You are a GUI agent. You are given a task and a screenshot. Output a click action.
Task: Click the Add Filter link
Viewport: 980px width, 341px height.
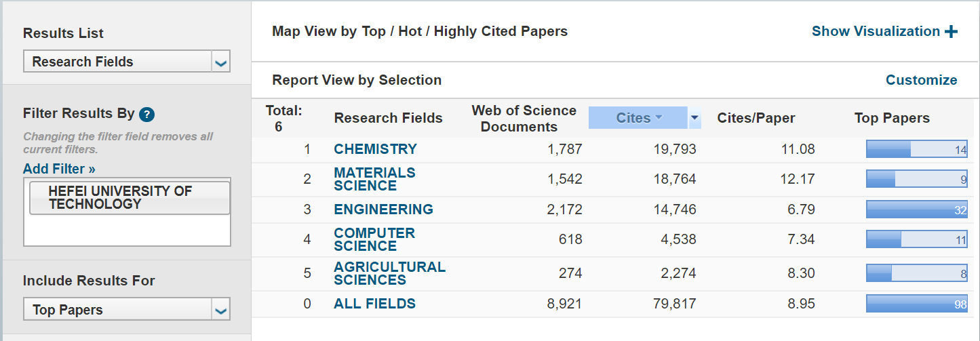[59, 169]
